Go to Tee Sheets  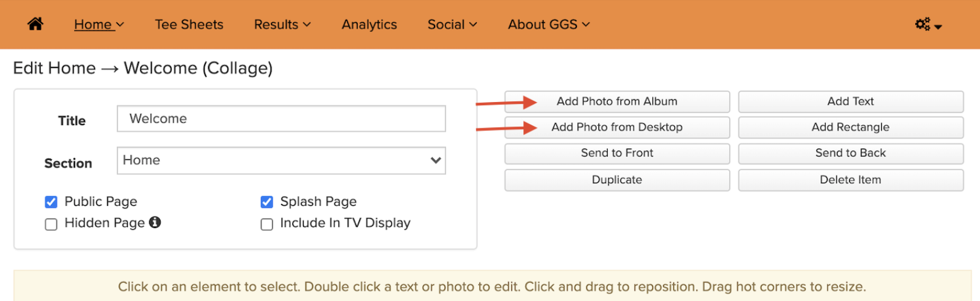(189, 25)
